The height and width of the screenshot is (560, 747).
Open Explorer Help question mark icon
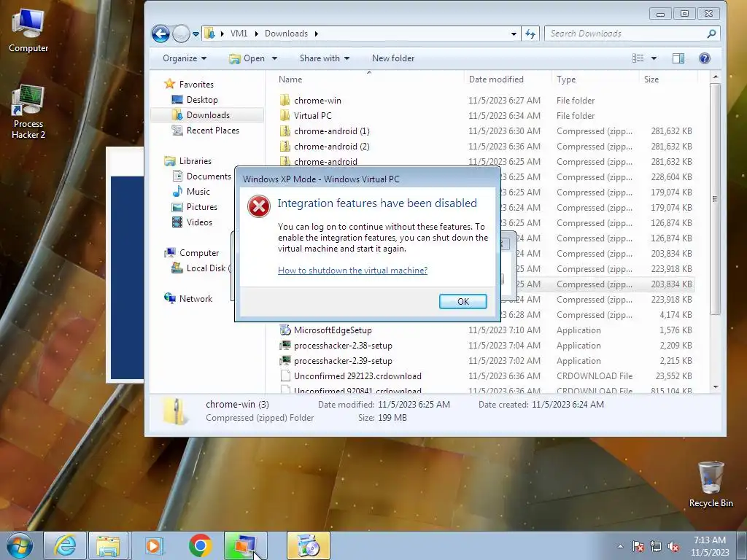pos(704,58)
